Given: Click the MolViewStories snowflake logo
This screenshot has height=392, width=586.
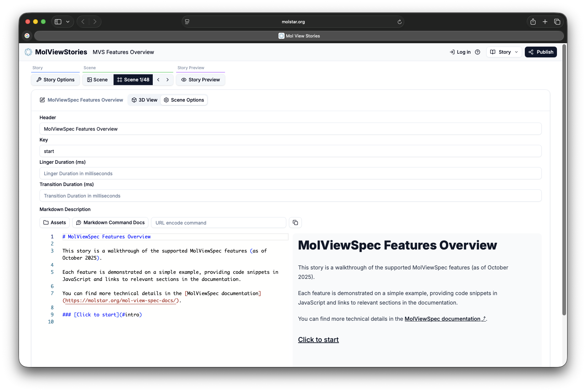Looking at the screenshot, I should 28,52.
